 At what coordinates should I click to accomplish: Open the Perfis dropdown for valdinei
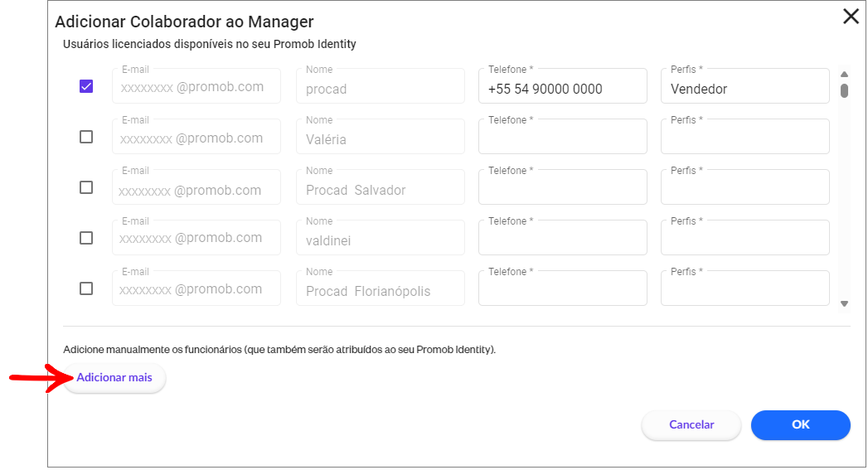pyautogui.click(x=745, y=238)
